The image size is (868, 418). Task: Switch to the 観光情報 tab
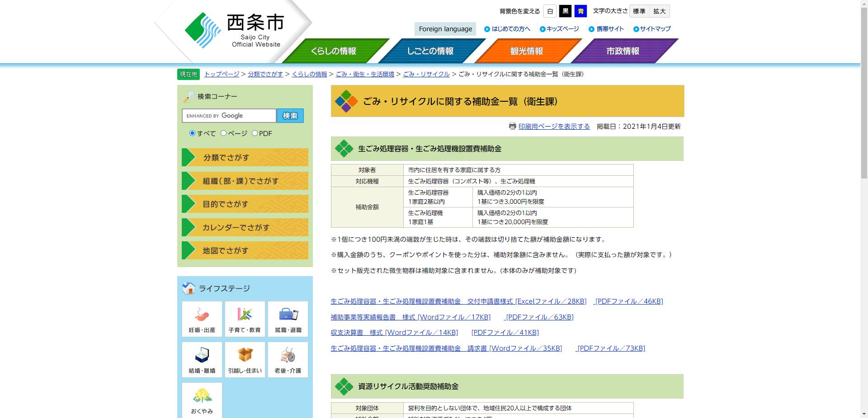click(x=526, y=51)
